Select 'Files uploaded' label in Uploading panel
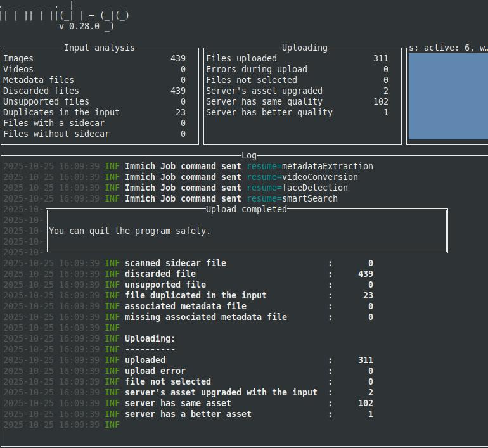The image size is (488, 448). click(x=241, y=58)
